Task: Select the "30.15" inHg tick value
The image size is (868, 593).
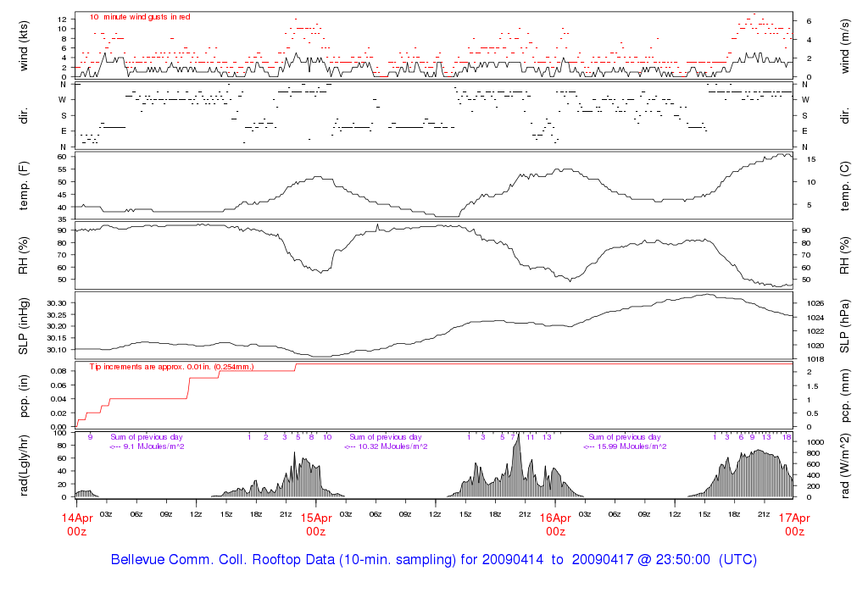Action: pyautogui.click(x=57, y=338)
